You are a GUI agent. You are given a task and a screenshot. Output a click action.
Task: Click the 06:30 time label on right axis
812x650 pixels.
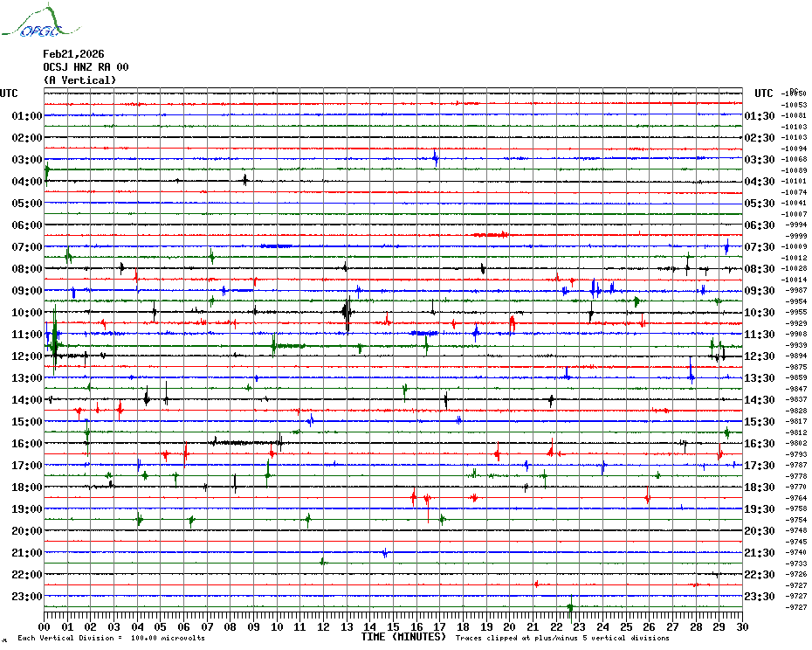760,225
